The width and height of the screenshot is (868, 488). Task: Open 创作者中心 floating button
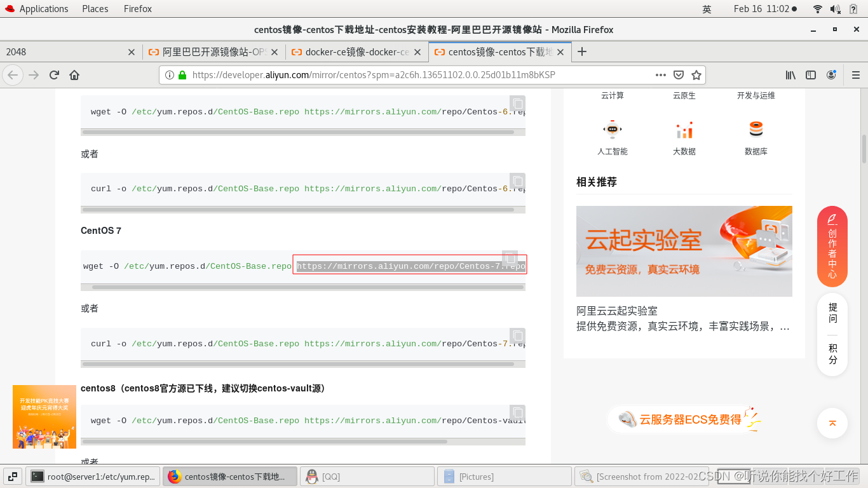(832, 247)
